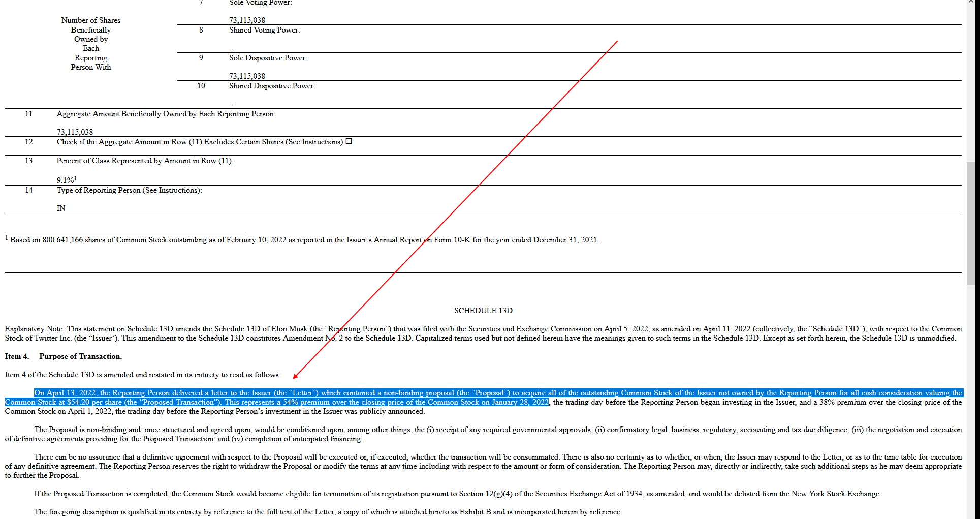This screenshot has height=519, width=980.
Task: Click the 'Explanatory Note' paragraph
Action: point(483,333)
